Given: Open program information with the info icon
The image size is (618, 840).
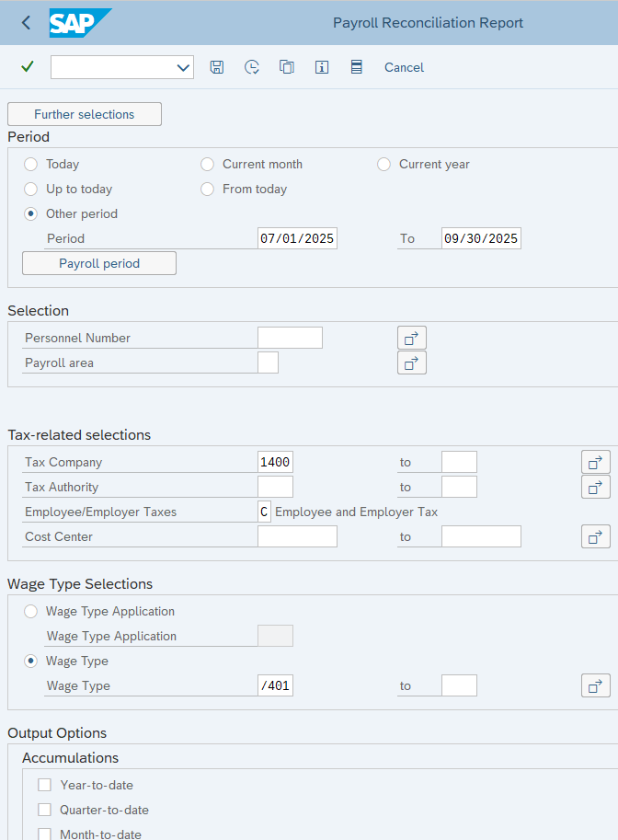Looking at the screenshot, I should coord(321,67).
